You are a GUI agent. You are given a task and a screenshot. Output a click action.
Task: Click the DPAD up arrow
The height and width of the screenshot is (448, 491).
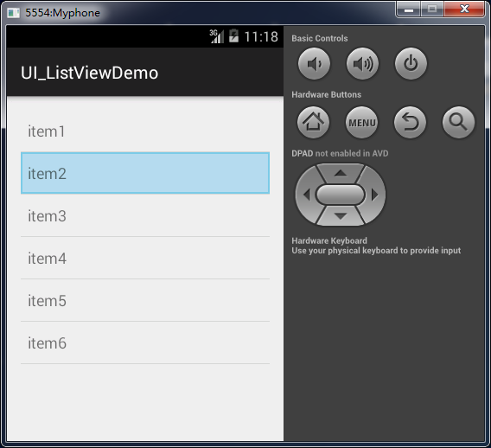[341, 173]
